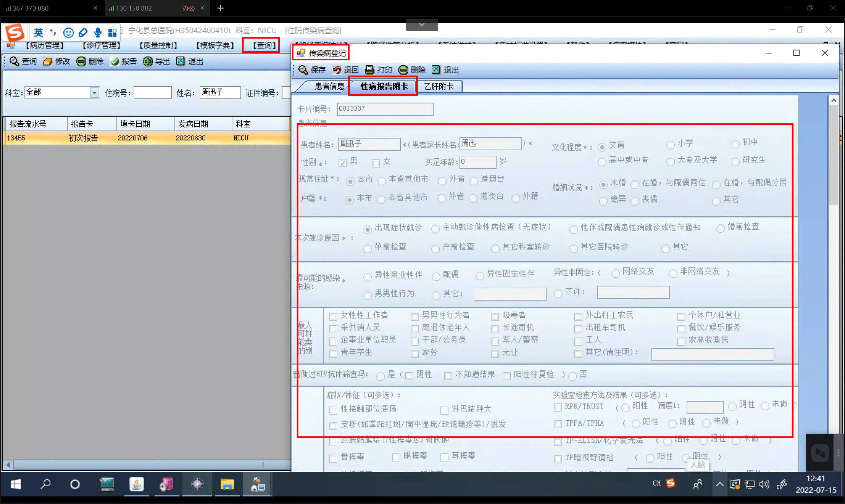The width and height of the screenshot is (845, 504).
Task: Click the 退回 (Return) toolbar icon
Action: 336,70
